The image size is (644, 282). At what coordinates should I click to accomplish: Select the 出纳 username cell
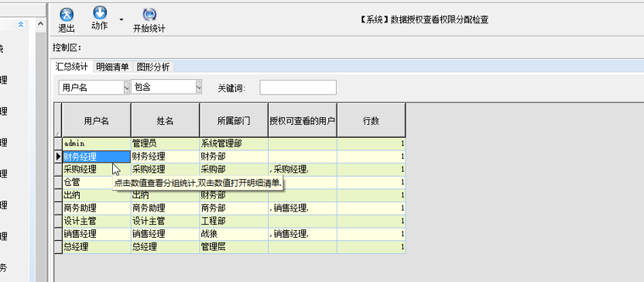(97, 195)
